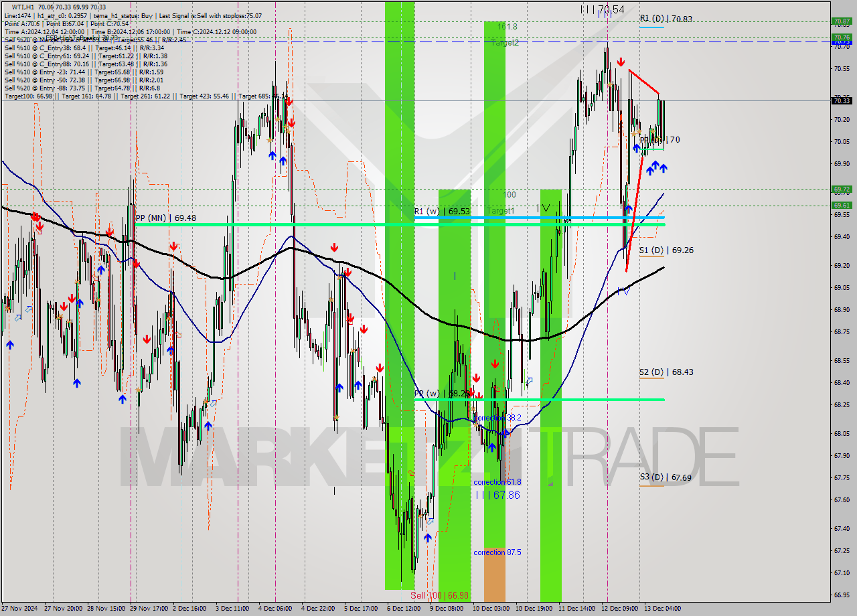
Task: Click the 'Target2' label
Action: coord(505,42)
